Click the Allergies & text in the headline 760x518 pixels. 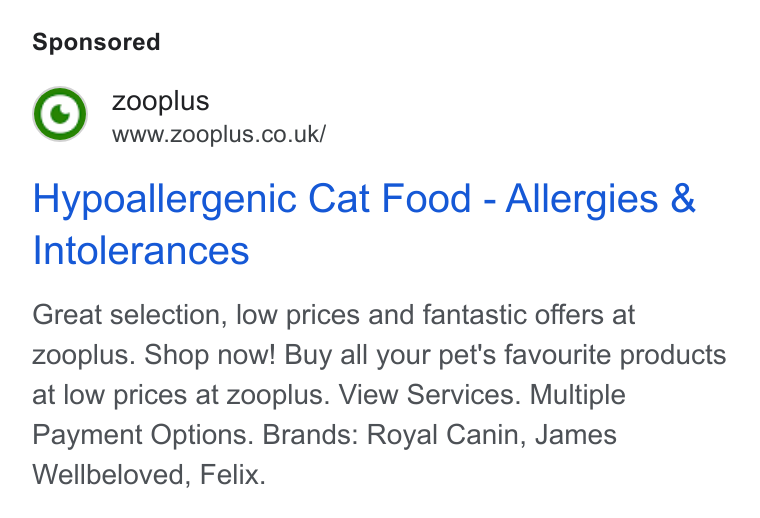point(601,199)
